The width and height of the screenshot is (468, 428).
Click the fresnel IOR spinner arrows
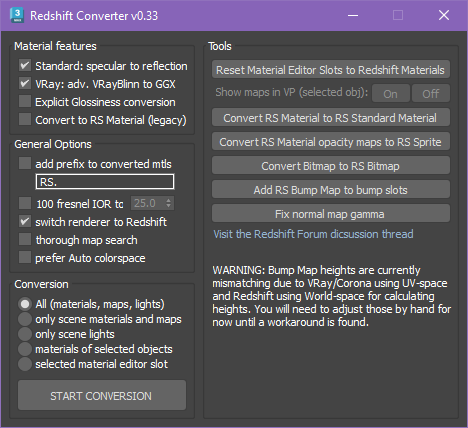click(169, 203)
